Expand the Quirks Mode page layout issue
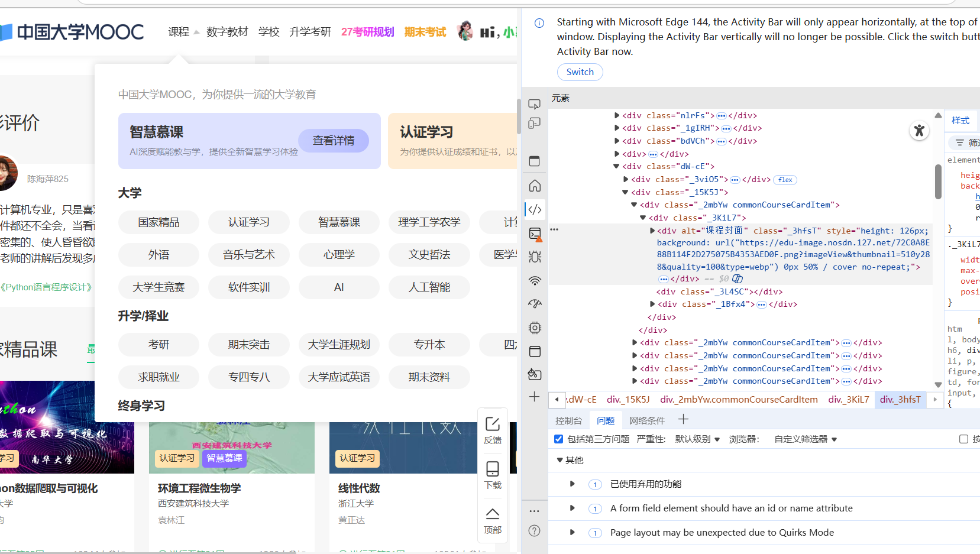 pyautogui.click(x=572, y=532)
